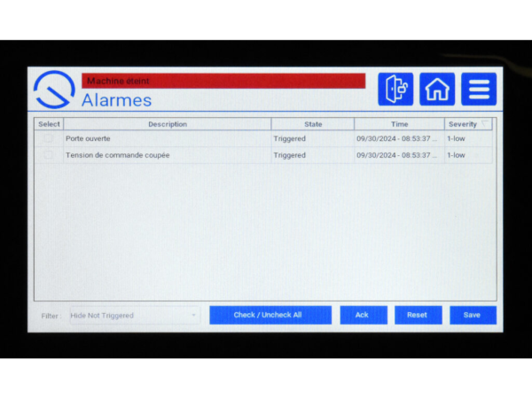This screenshot has height=399, width=532.
Task: Sort by the Time column header
Action: click(x=399, y=124)
